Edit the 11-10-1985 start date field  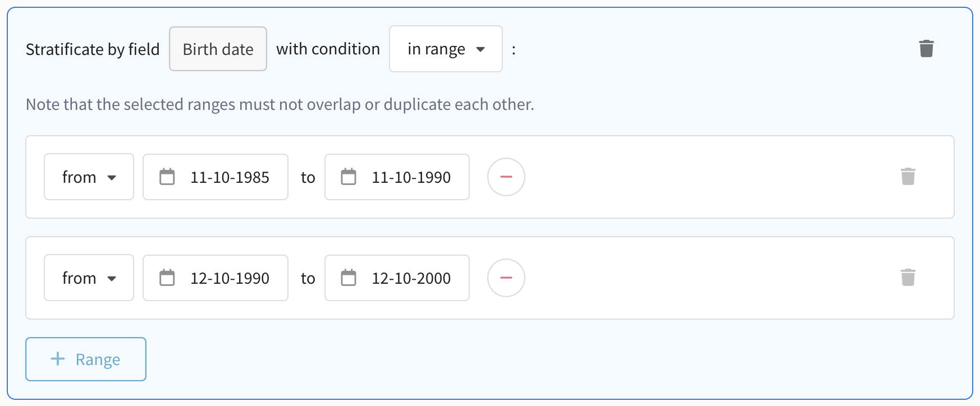coord(230,177)
